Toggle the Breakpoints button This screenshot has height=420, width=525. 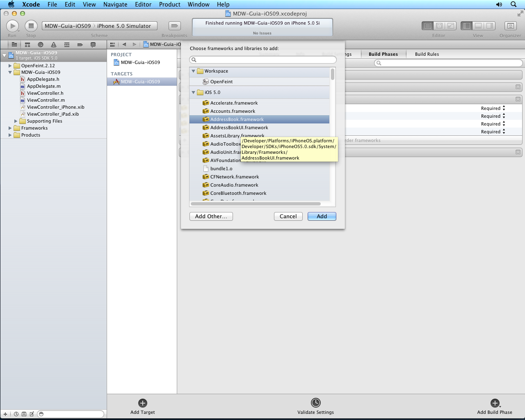tap(175, 26)
